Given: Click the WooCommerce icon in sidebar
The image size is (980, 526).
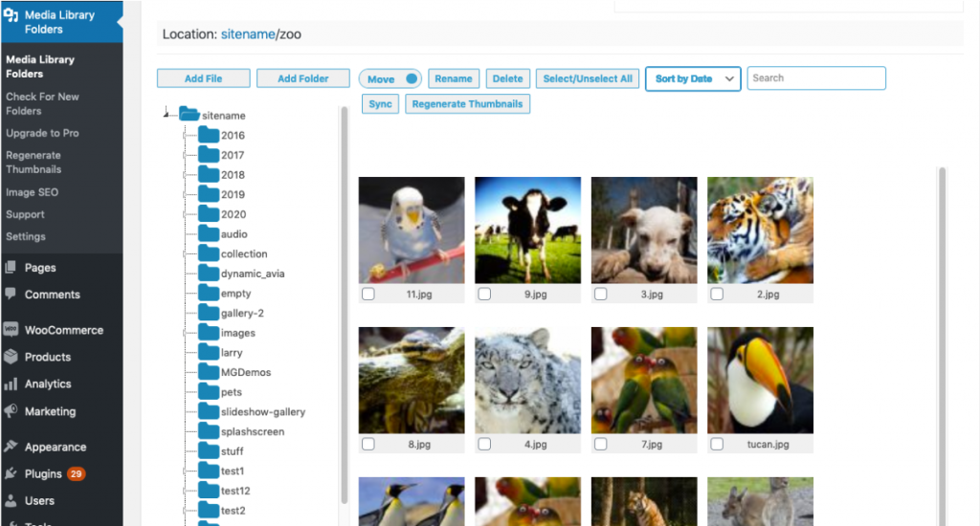Looking at the screenshot, I should (x=10, y=329).
